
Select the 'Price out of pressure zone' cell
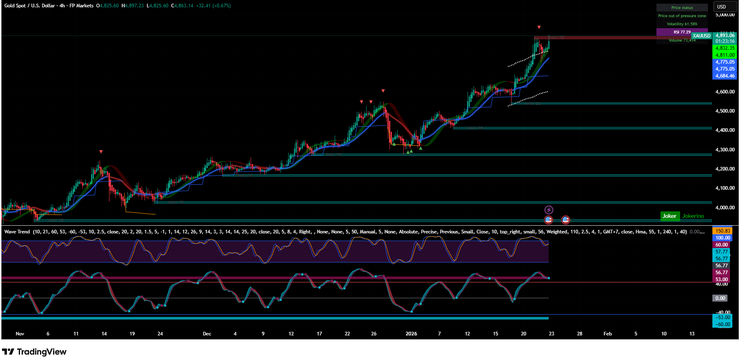point(682,16)
